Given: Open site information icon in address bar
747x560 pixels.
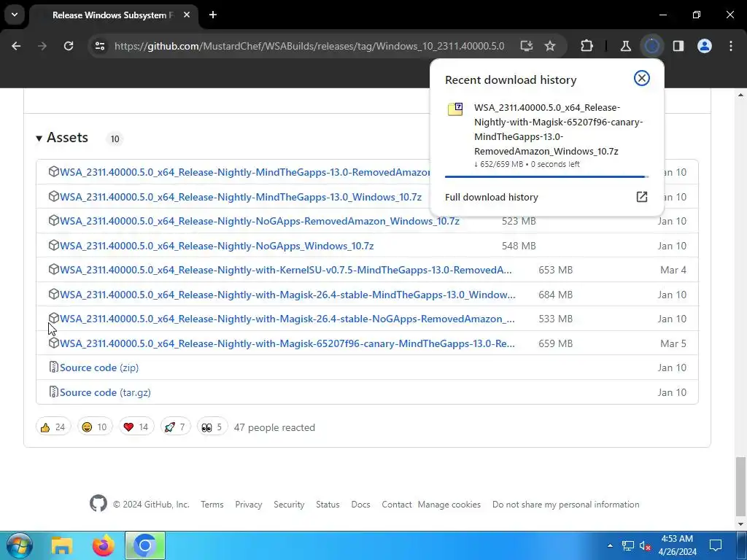Looking at the screenshot, I should click(99, 46).
